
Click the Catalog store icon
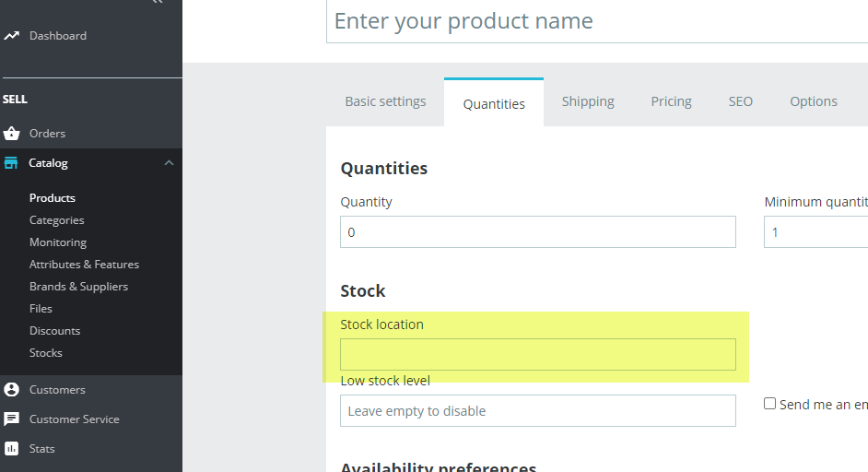pos(11,163)
